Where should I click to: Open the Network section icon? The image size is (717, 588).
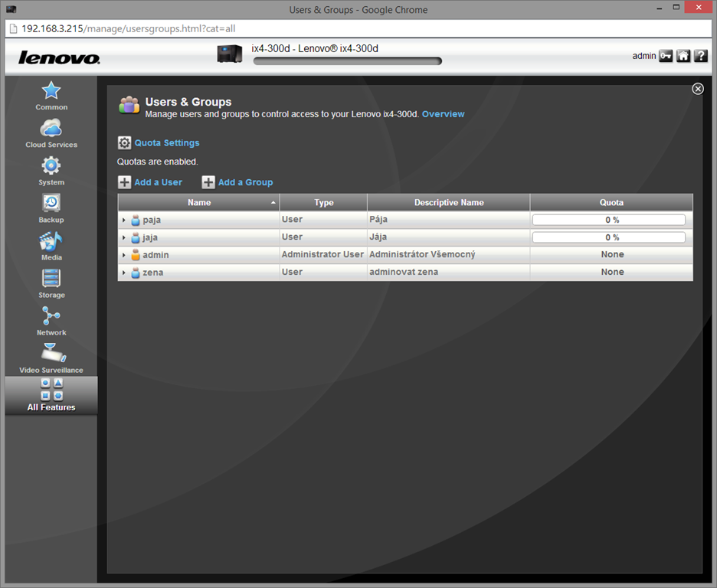(51, 316)
